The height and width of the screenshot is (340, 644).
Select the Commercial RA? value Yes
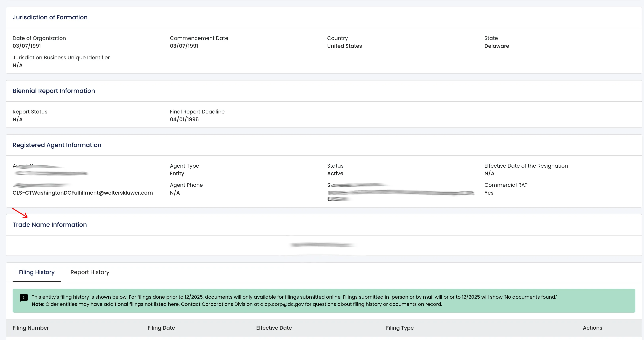click(x=489, y=193)
